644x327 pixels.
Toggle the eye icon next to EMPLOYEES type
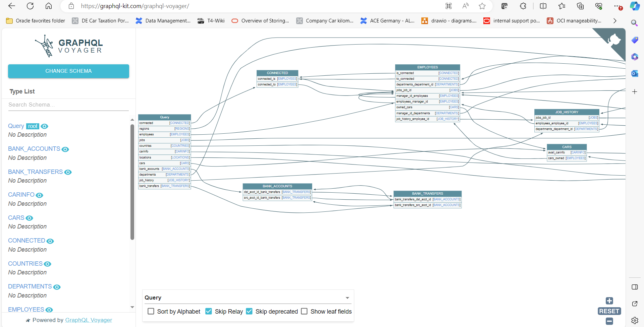(x=50, y=310)
